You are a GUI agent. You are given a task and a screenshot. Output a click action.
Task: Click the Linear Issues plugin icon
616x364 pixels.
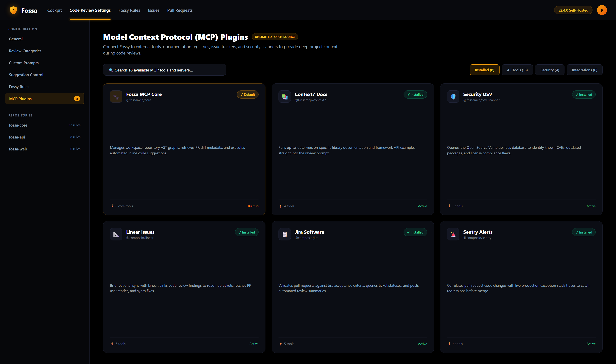coord(116,234)
